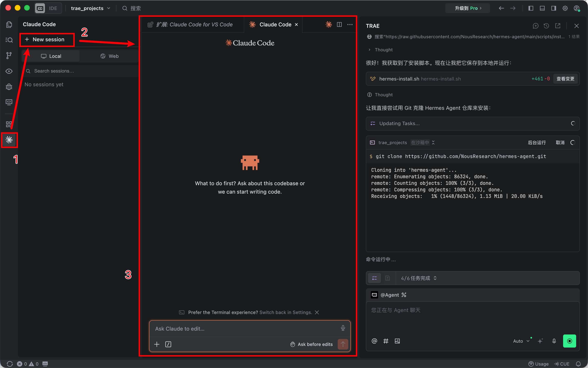Screen dimensions: 588x368
Task: Expand the second Thought section
Action: 380,95
